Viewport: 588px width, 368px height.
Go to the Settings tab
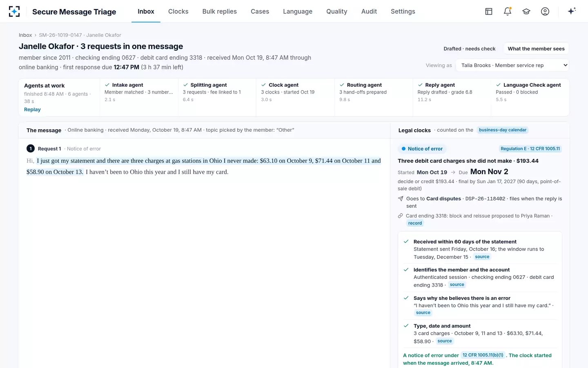403,11
